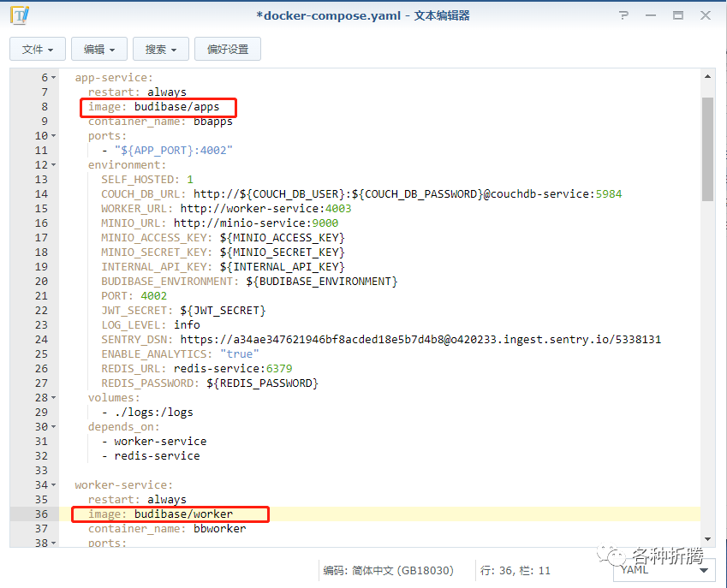Click the MINIO_URL minio-service value
Viewport: 727px width, 588px height.
(x=256, y=223)
